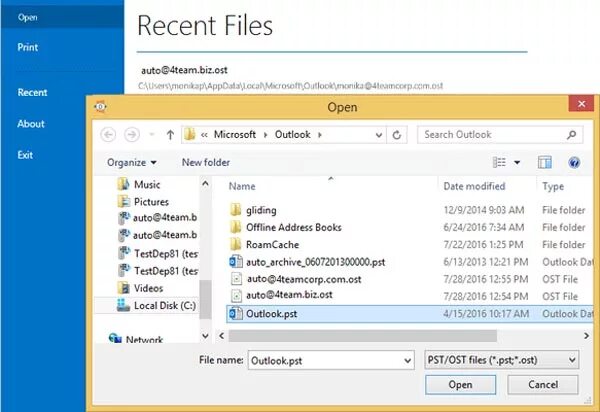Open the recent locations dropdown arrow

pos(152,135)
